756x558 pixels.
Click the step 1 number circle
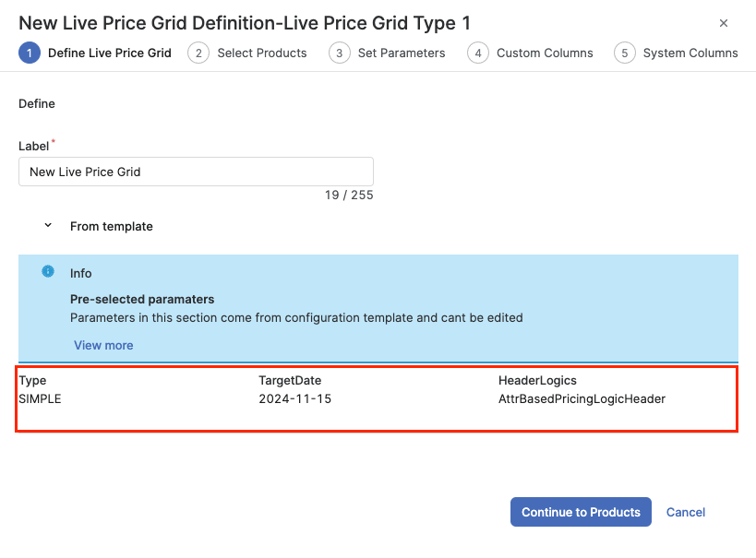30,53
